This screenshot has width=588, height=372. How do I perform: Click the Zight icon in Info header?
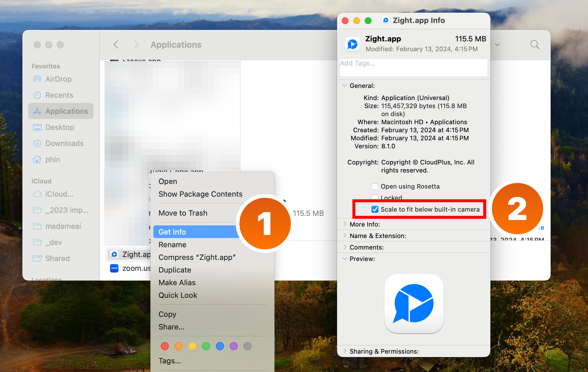[353, 44]
